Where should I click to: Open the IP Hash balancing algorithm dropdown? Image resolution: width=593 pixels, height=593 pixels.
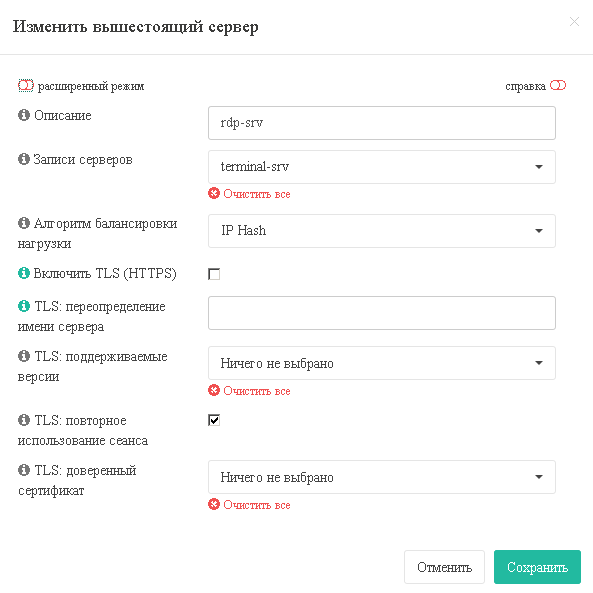382,231
